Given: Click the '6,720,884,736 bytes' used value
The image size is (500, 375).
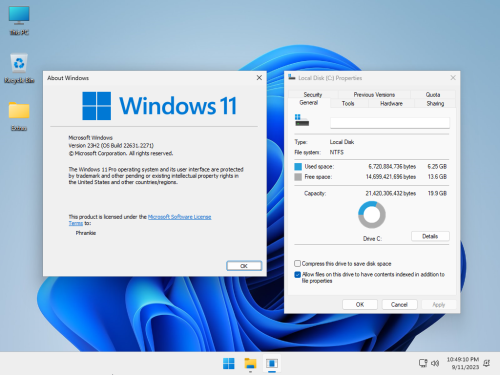Looking at the screenshot, I should coord(392,166).
